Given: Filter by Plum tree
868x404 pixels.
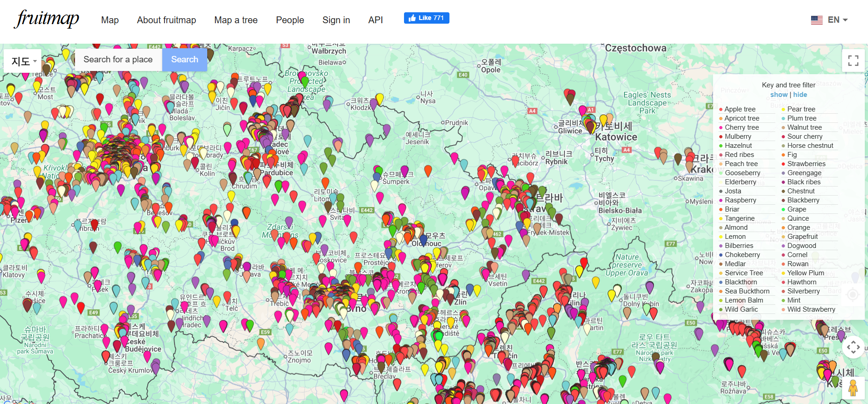Looking at the screenshot, I should coord(802,118).
